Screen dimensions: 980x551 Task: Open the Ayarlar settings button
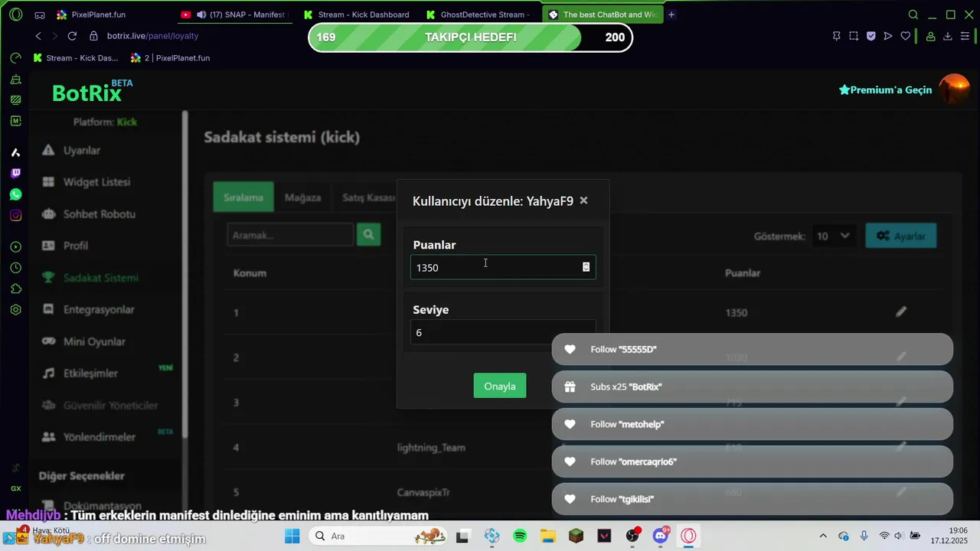900,236
